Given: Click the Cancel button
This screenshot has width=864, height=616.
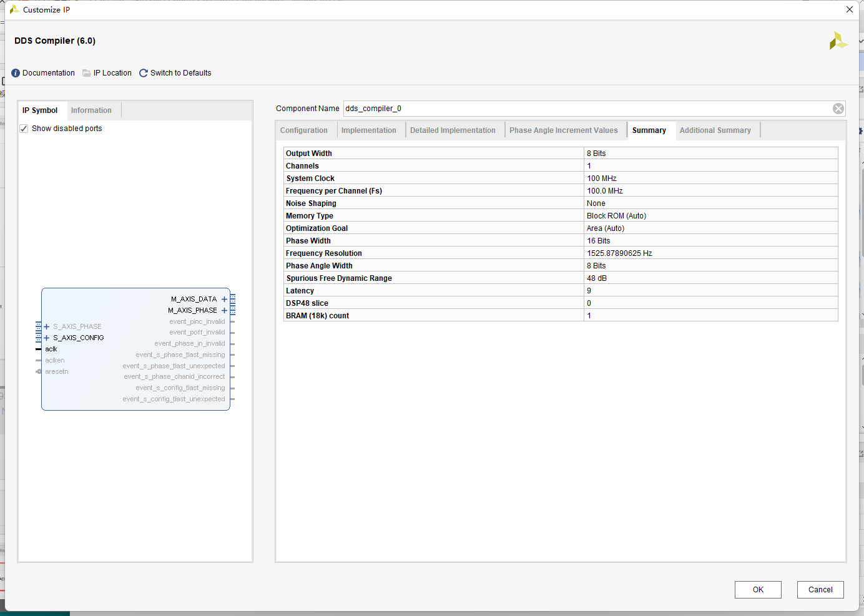Looking at the screenshot, I should 820,590.
